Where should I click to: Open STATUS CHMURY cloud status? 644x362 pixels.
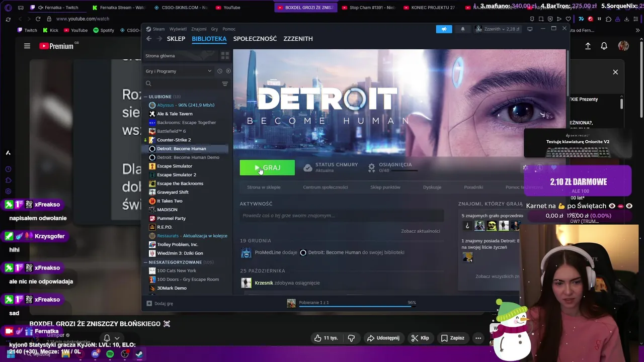pos(331,167)
